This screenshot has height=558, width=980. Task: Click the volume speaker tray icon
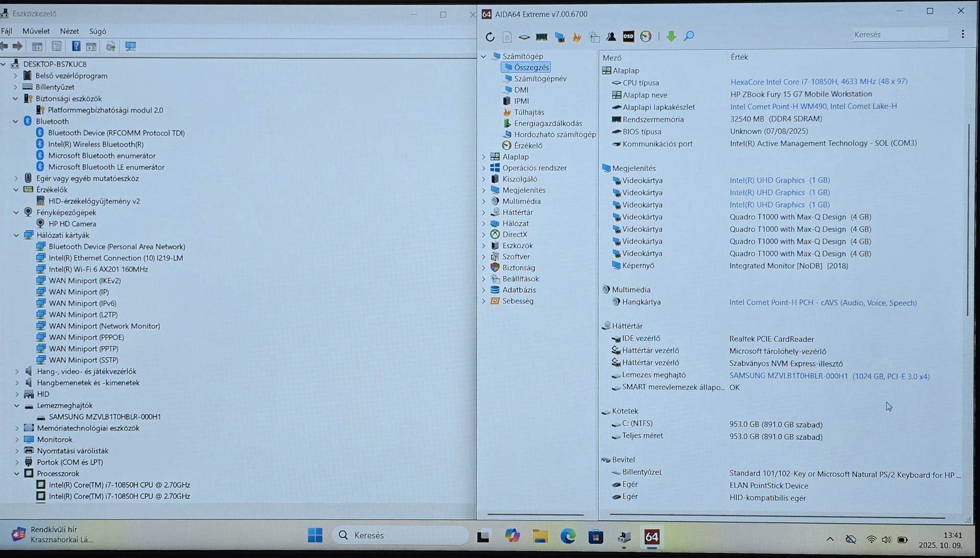(887, 540)
